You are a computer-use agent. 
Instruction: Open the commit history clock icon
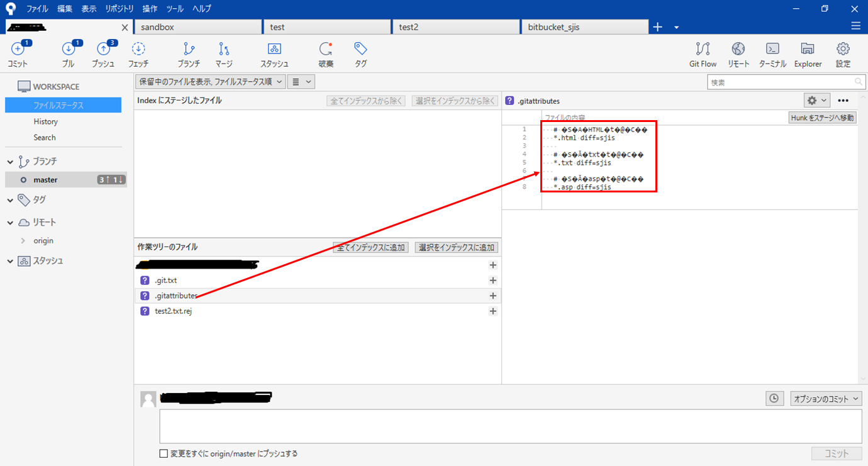coord(774,398)
